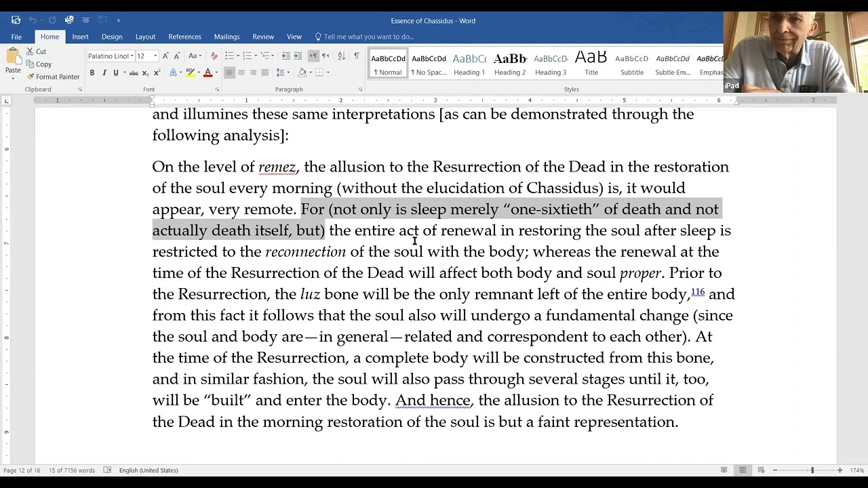Screen dimensions: 868x488
Task: Show or hide paragraph marks
Action: 357,56
